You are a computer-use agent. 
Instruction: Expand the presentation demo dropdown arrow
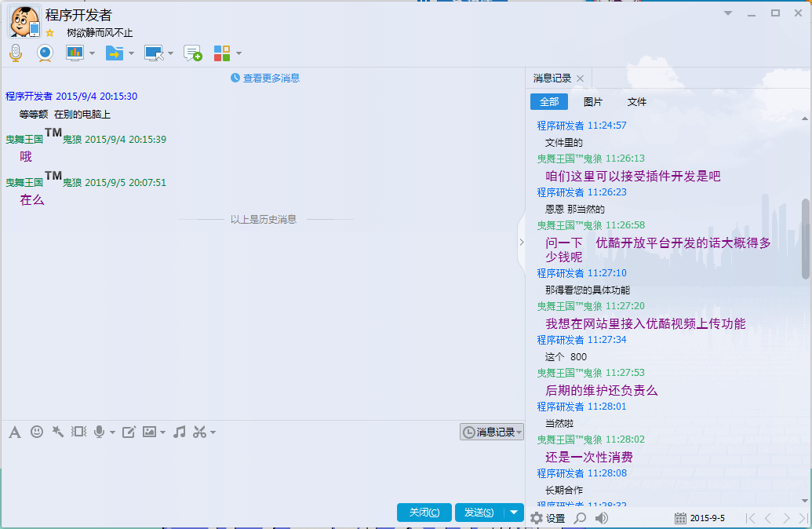pyautogui.click(x=92, y=53)
